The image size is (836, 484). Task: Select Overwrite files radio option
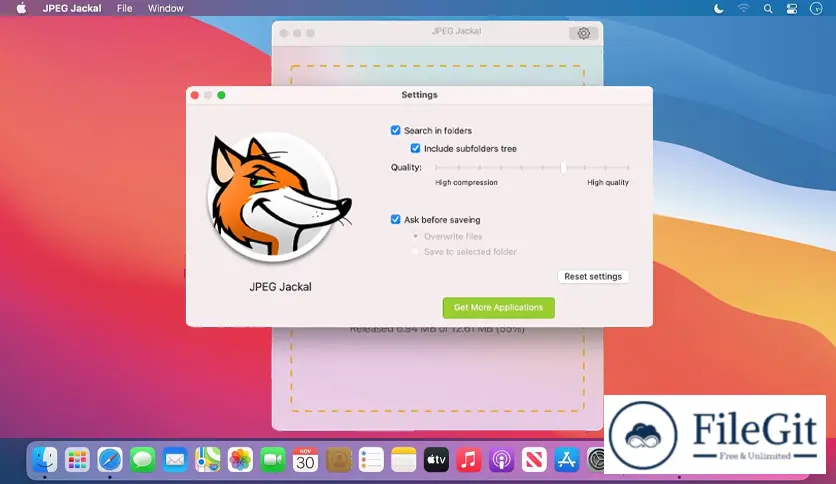pos(415,236)
